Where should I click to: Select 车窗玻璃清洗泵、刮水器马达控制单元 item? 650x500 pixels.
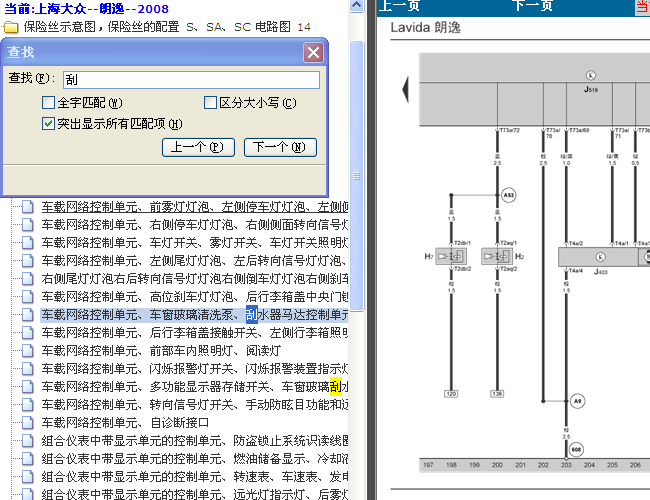pos(194,315)
